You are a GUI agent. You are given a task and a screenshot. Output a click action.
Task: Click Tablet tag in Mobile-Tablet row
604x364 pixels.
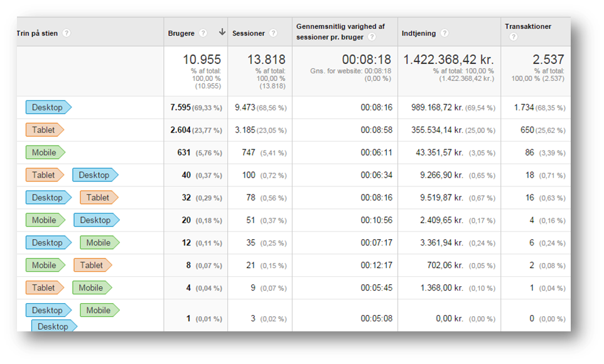coord(93,265)
